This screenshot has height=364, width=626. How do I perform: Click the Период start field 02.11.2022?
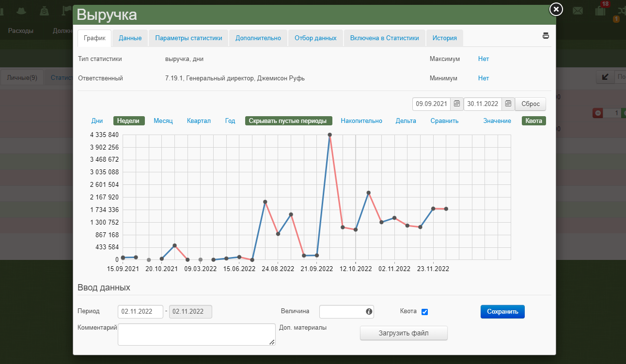[x=141, y=312]
